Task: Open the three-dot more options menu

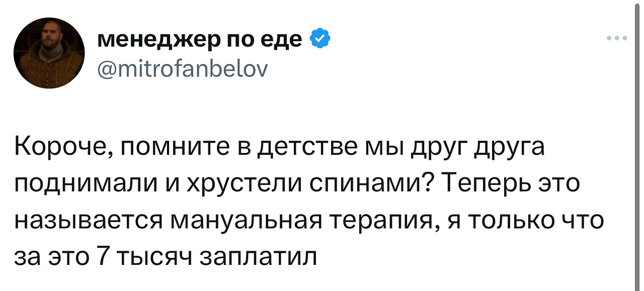Action: click(617, 39)
